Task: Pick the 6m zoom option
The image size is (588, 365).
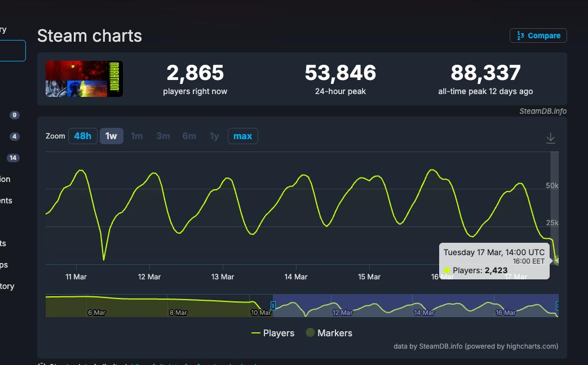Action: point(189,136)
